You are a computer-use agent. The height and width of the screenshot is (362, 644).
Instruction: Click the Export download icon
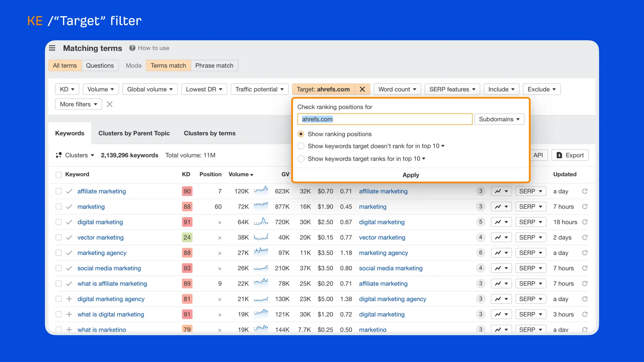tap(559, 155)
